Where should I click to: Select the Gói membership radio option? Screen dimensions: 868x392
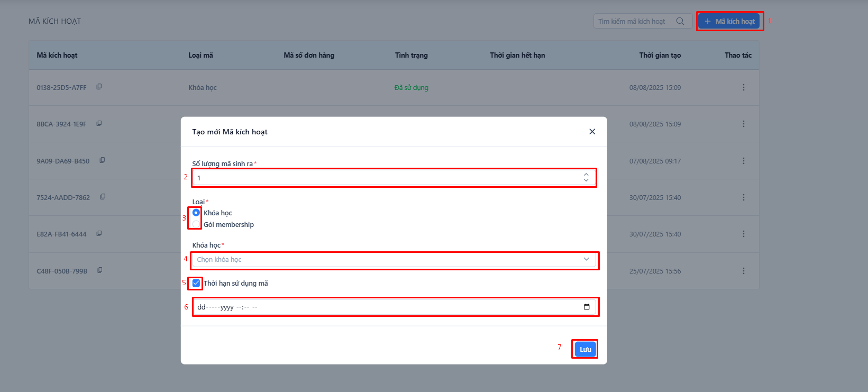click(196, 224)
